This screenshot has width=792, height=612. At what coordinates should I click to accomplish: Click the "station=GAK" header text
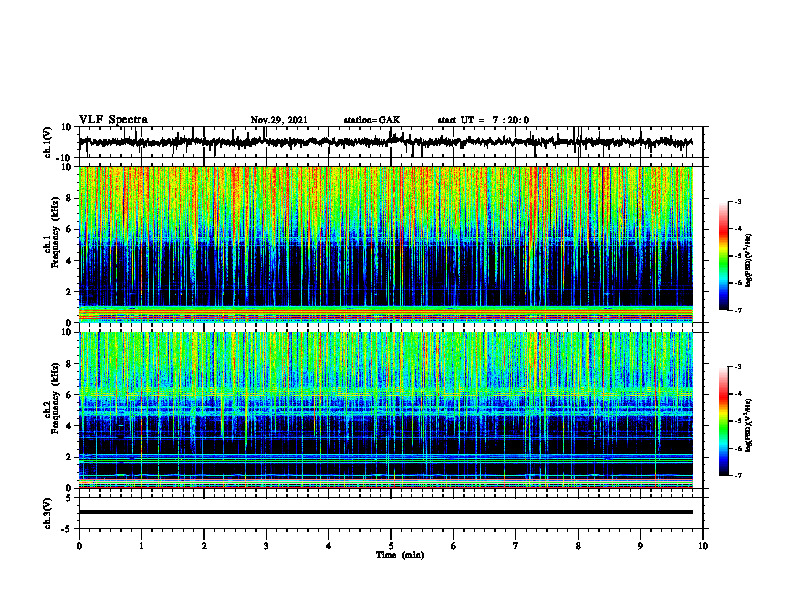pyautogui.click(x=372, y=120)
